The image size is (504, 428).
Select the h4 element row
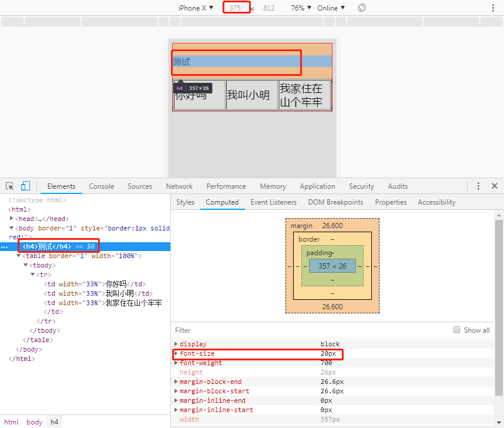pyautogui.click(x=85, y=246)
